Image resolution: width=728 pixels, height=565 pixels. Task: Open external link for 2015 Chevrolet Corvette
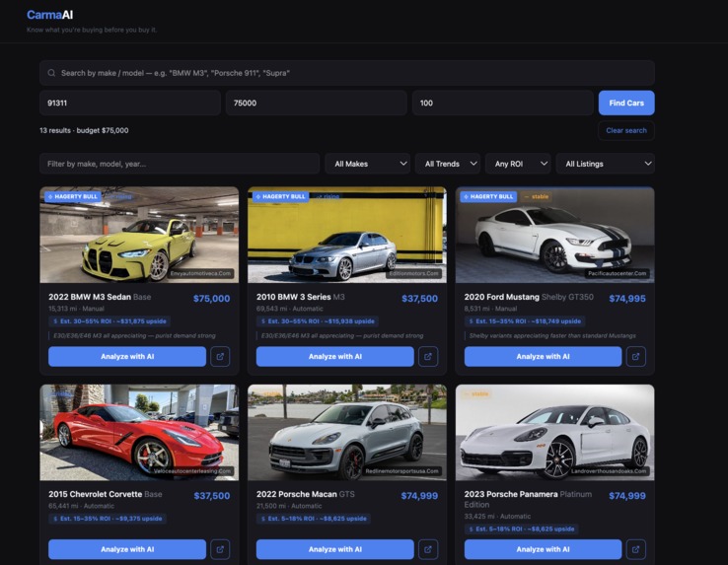click(220, 549)
